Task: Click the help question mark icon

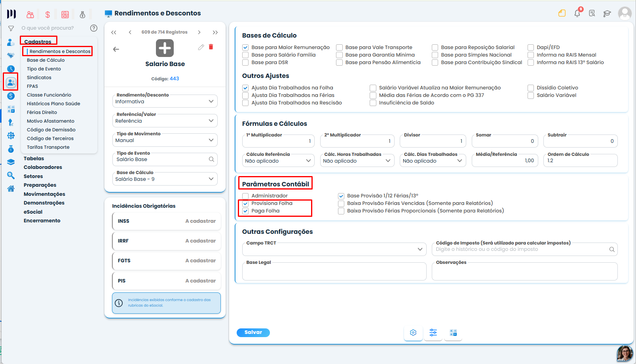Action: coord(94,28)
